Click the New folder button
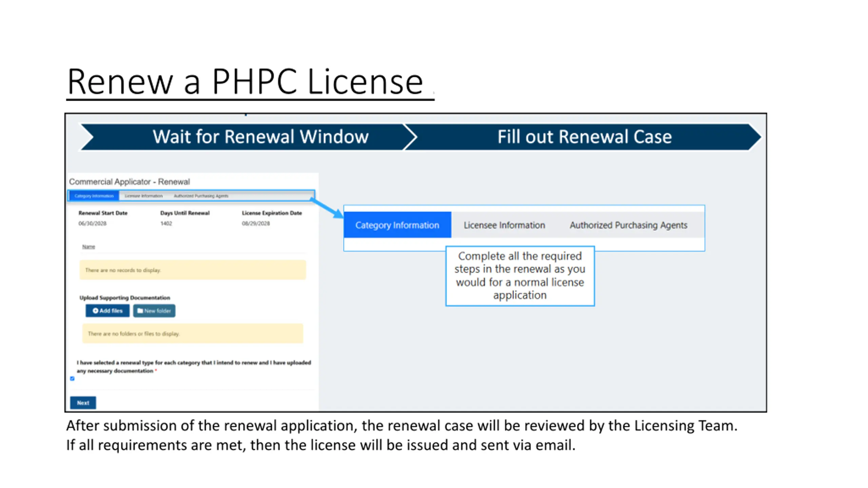 (x=154, y=310)
